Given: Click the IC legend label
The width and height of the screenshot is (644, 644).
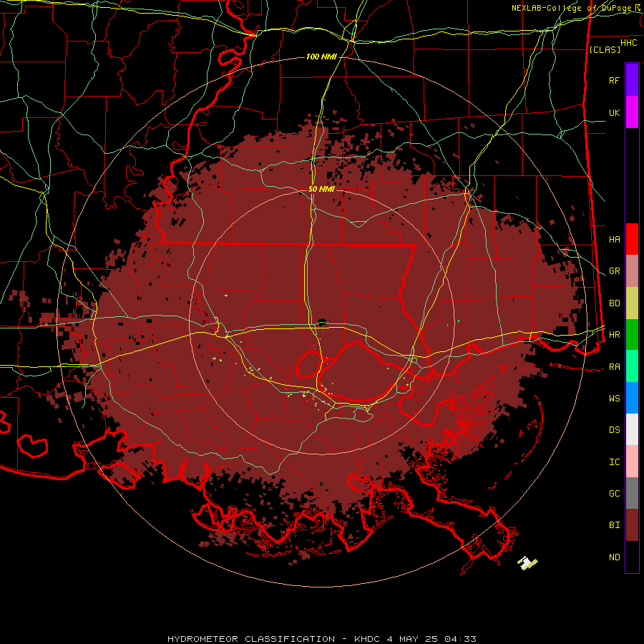Looking at the screenshot, I should (x=614, y=462).
